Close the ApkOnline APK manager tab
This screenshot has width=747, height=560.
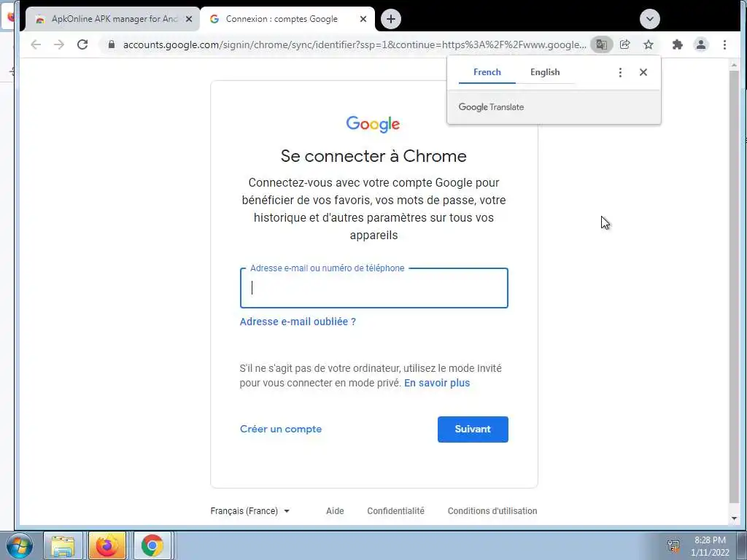coord(189,19)
